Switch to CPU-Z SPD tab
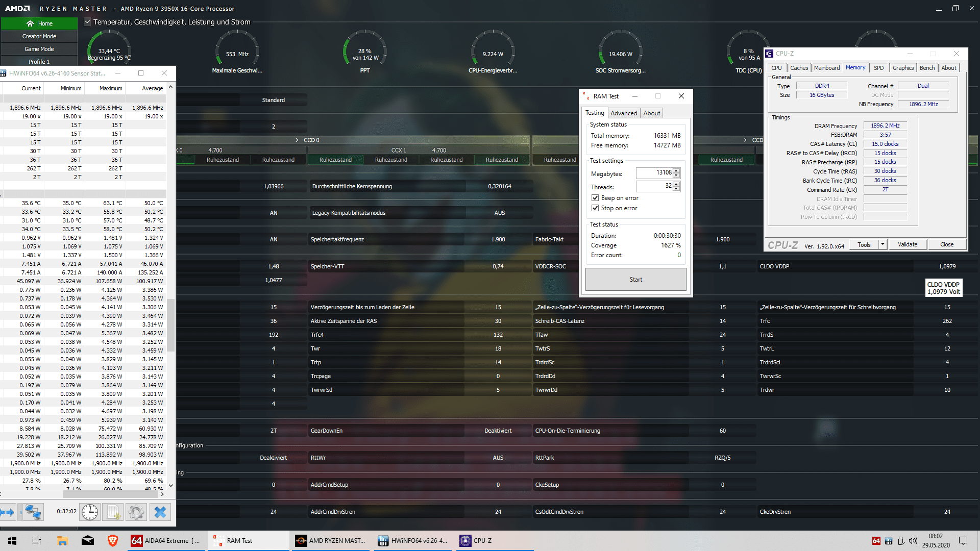The image size is (980, 551). point(878,68)
